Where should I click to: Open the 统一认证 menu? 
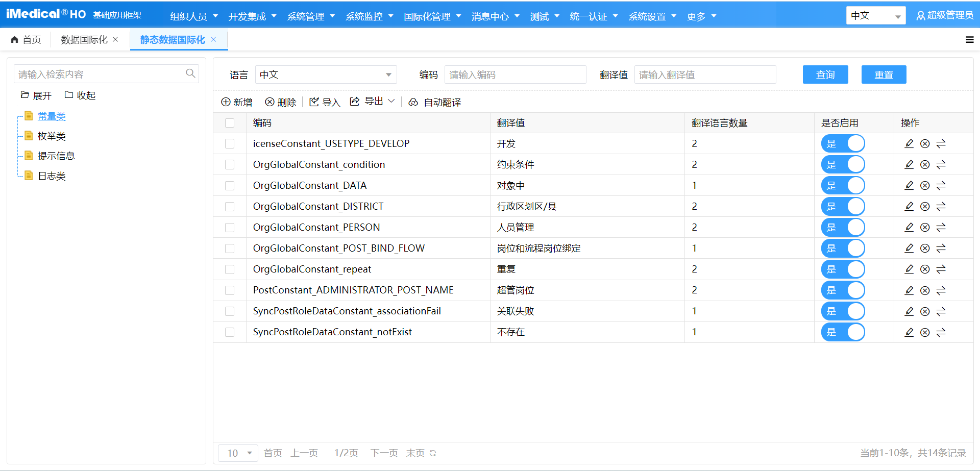click(594, 16)
